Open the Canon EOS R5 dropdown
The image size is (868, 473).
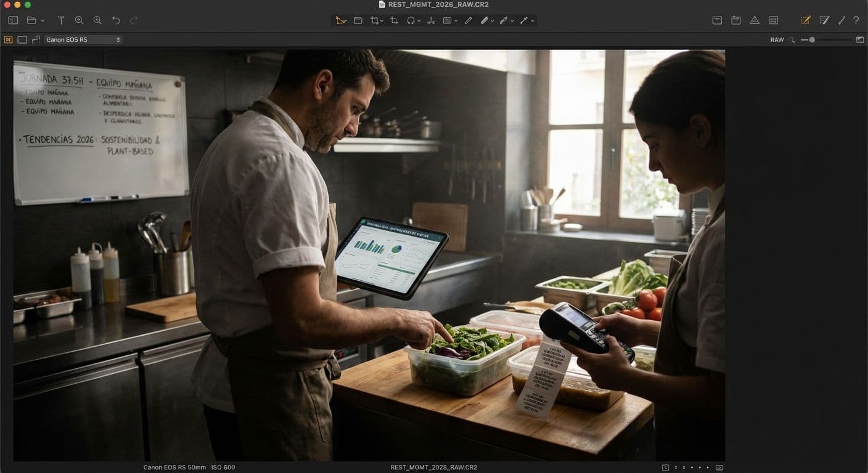click(x=83, y=39)
